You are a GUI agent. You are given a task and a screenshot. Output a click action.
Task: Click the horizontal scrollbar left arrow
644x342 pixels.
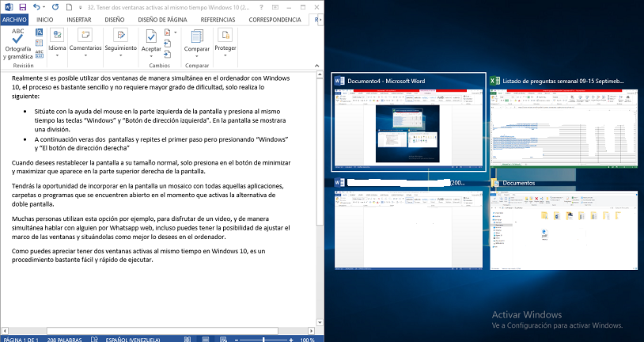click(4, 330)
